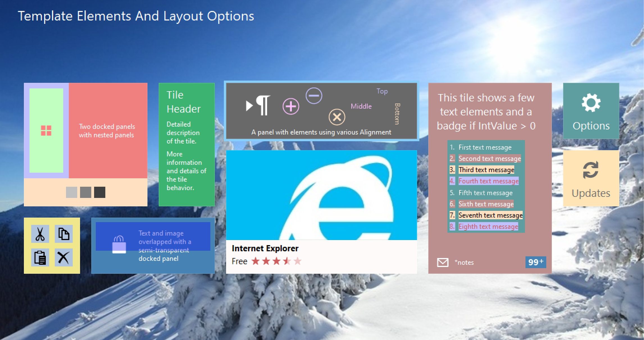Image resolution: width=644 pixels, height=340 pixels.
Task: Click the 'Top' aligned label
Action: [x=382, y=91]
